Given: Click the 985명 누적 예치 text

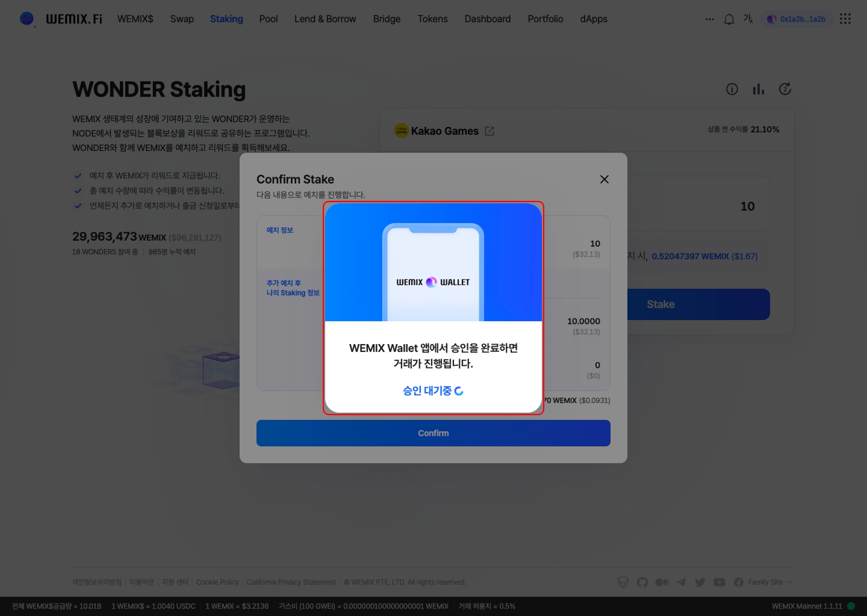Looking at the screenshot, I should point(172,252).
